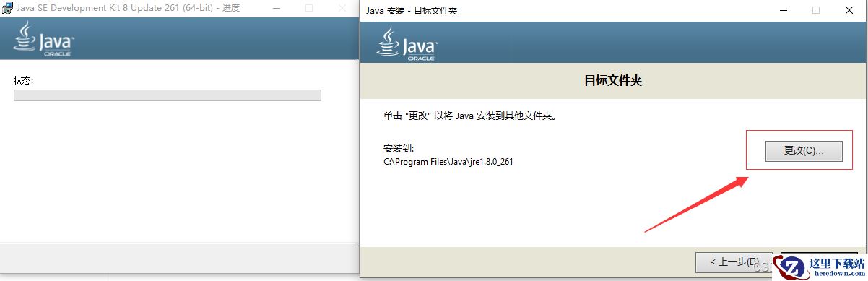Screen dimensions: 868x281
Task: Close the Java 安装 目标文件夹 window
Action: coord(850,10)
